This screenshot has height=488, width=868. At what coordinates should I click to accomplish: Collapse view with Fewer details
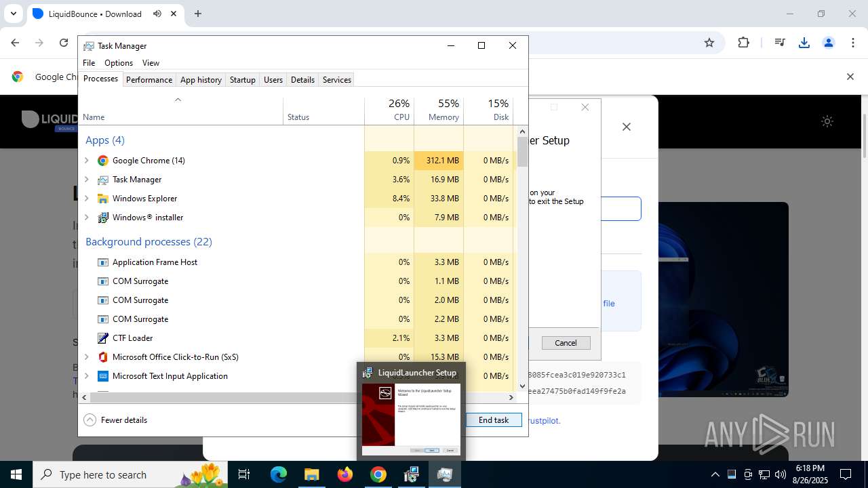tap(115, 420)
